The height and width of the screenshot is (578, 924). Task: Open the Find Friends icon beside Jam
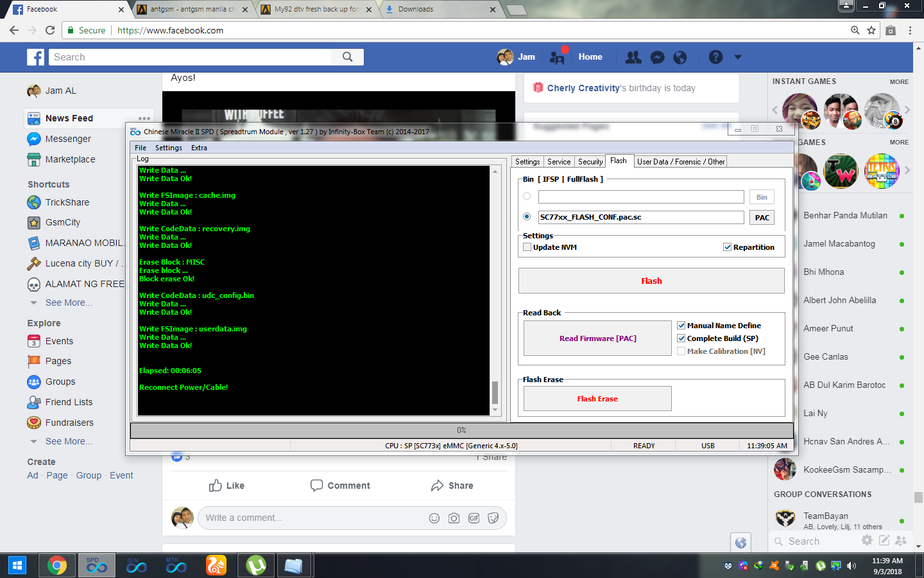[557, 57]
